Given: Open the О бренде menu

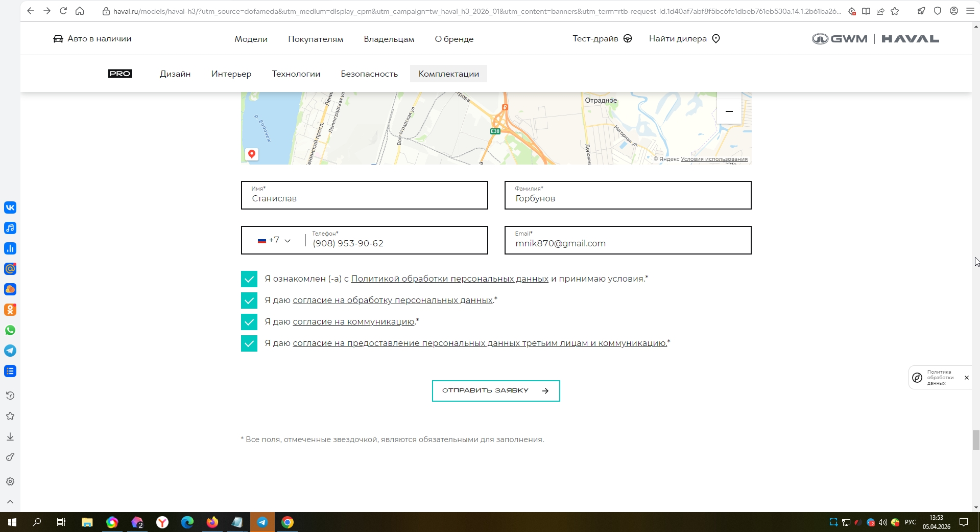Looking at the screenshot, I should coord(454,39).
